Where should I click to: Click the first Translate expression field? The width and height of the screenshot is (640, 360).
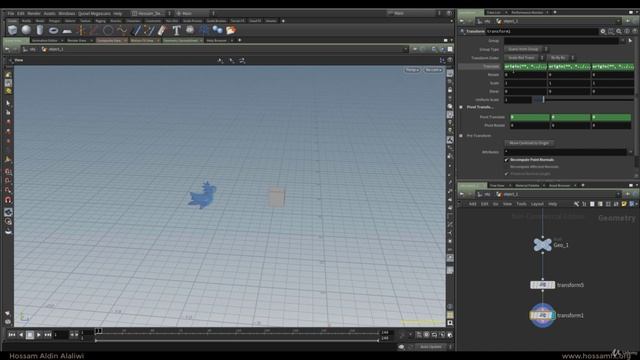pyautogui.click(x=525, y=67)
